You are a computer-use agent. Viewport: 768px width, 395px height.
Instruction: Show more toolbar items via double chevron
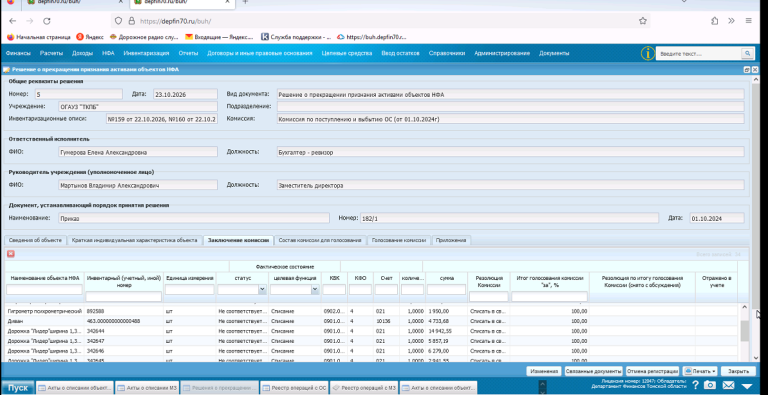click(731, 21)
